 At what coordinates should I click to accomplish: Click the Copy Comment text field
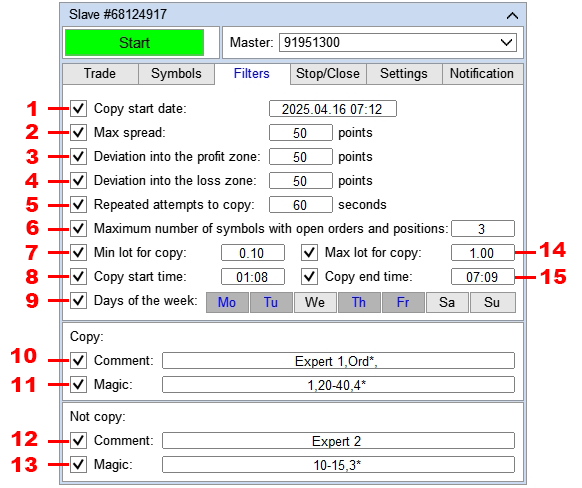(338, 360)
